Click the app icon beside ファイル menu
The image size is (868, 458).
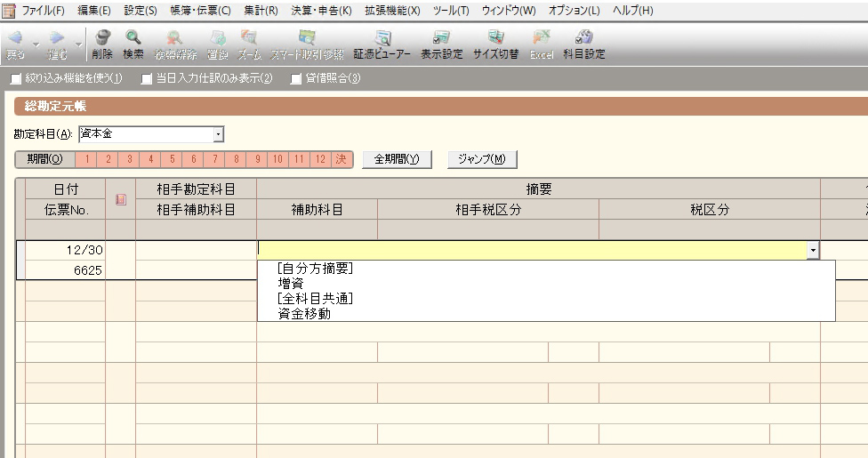coord(8,11)
